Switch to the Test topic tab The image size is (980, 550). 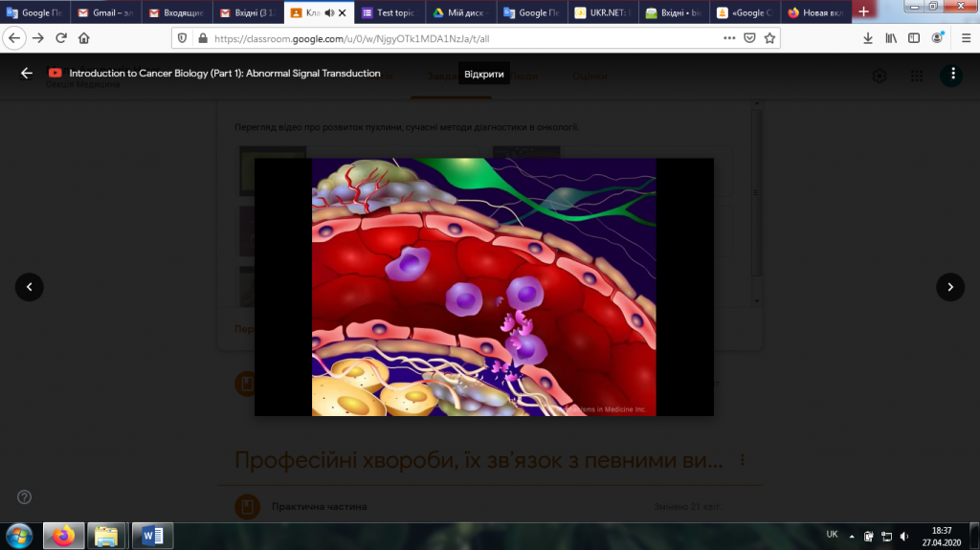tap(390, 12)
